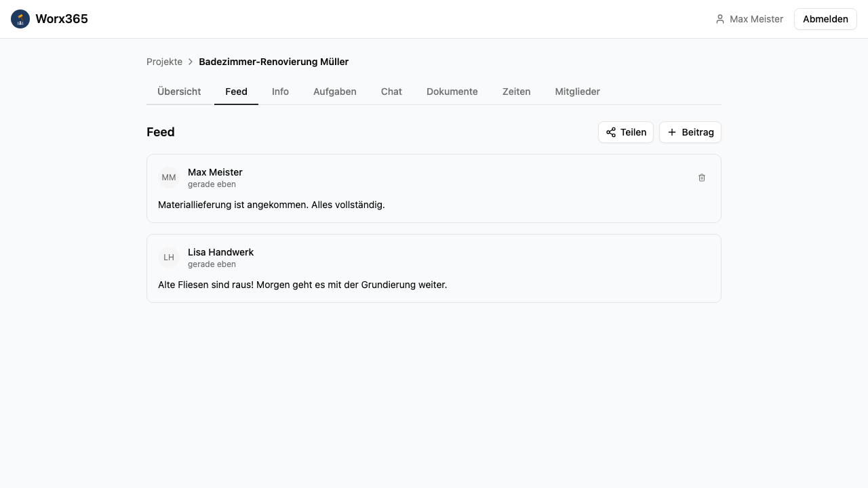Click the Worx365 brand name text
868x488 pixels.
pos(62,19)
